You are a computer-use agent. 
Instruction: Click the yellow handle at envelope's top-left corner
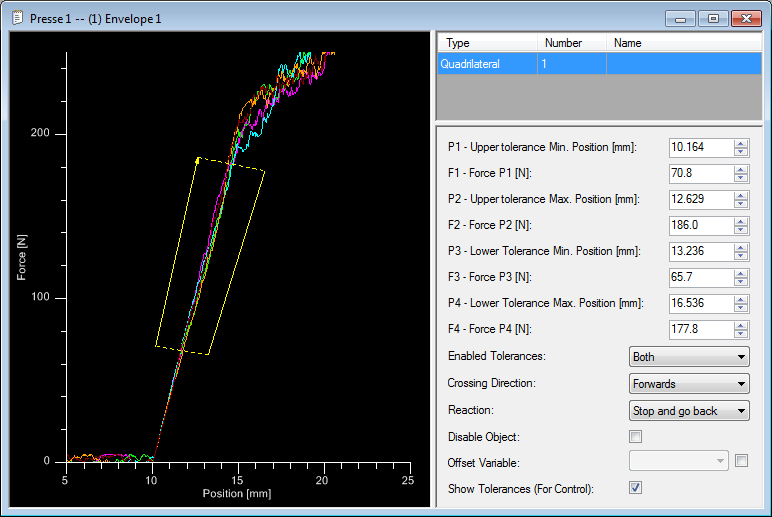(198, 160)
